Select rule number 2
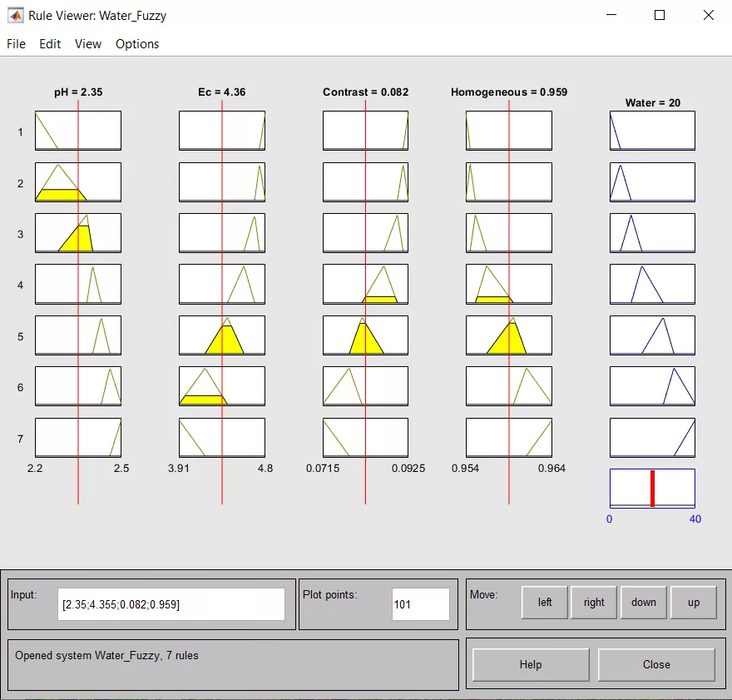Viewport: 732px width, 700px height. coord(20,183)
